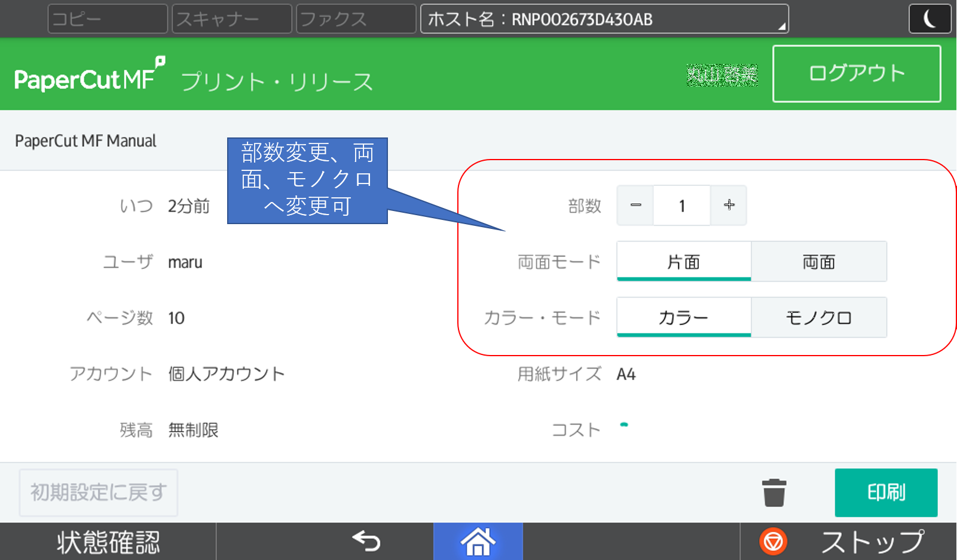Click the 無制限 balance value
This screenshot has width=957, height=560.
point(193,430)
